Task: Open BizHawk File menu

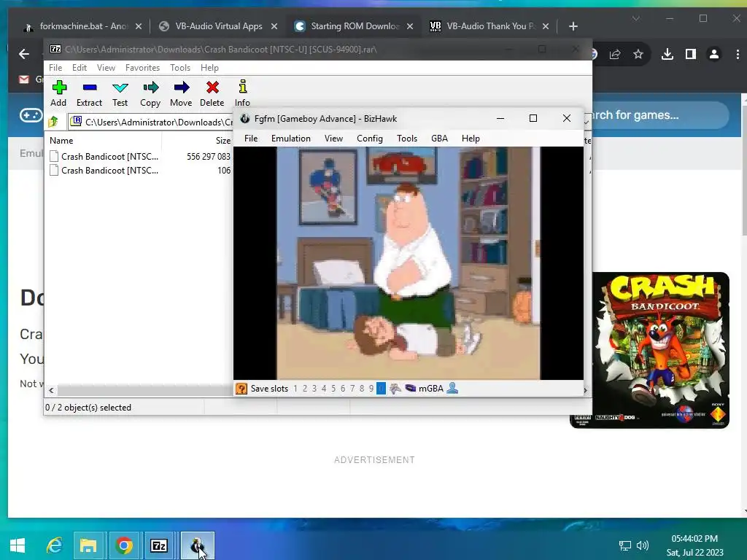Action: 251,139
